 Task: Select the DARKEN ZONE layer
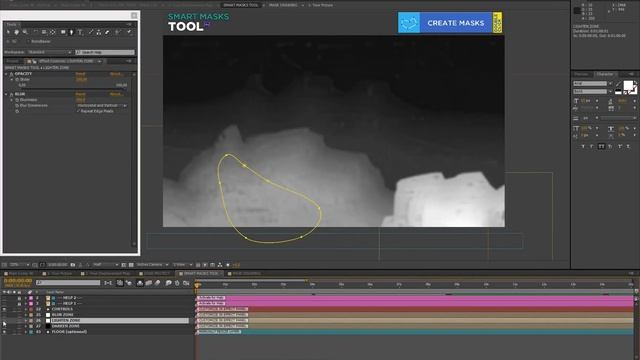click(65, 327)
